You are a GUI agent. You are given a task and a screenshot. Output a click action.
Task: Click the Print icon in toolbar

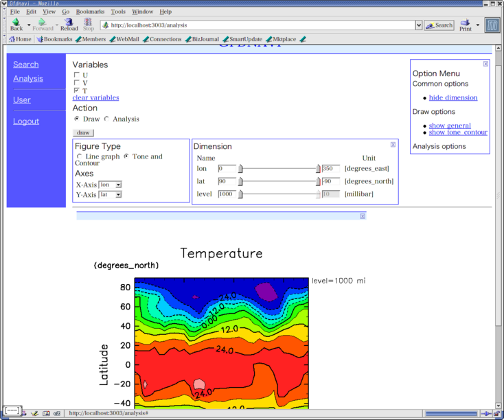click(x=466, y=23)
